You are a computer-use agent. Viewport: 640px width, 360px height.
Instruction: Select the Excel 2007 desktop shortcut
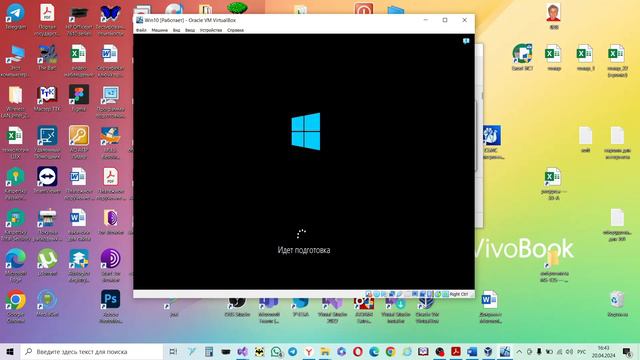[522, 58]
